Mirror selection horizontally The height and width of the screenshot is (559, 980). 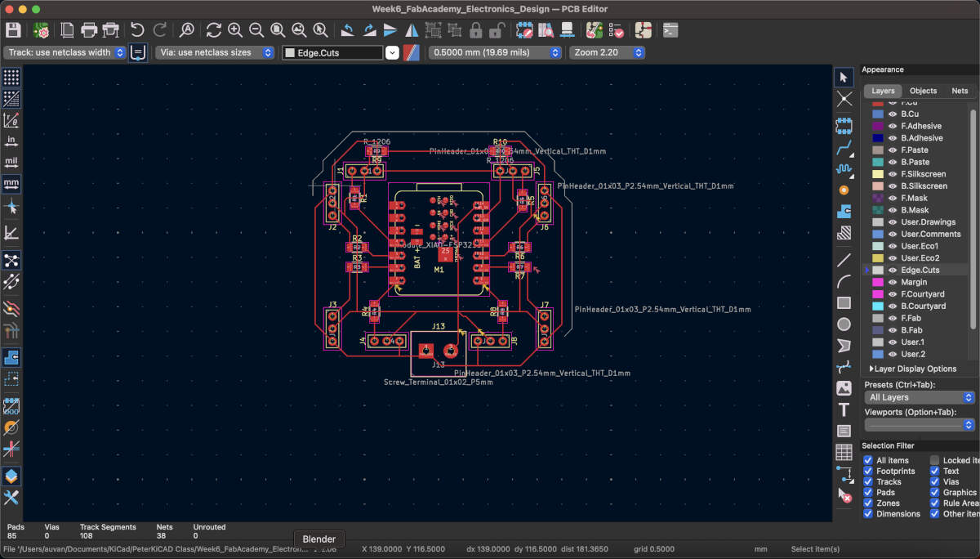coord(412,30)
